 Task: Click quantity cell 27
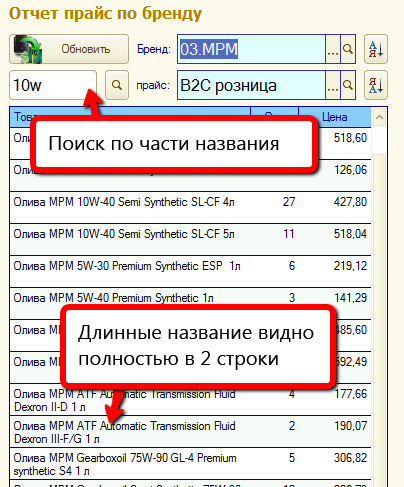[289, 202]
